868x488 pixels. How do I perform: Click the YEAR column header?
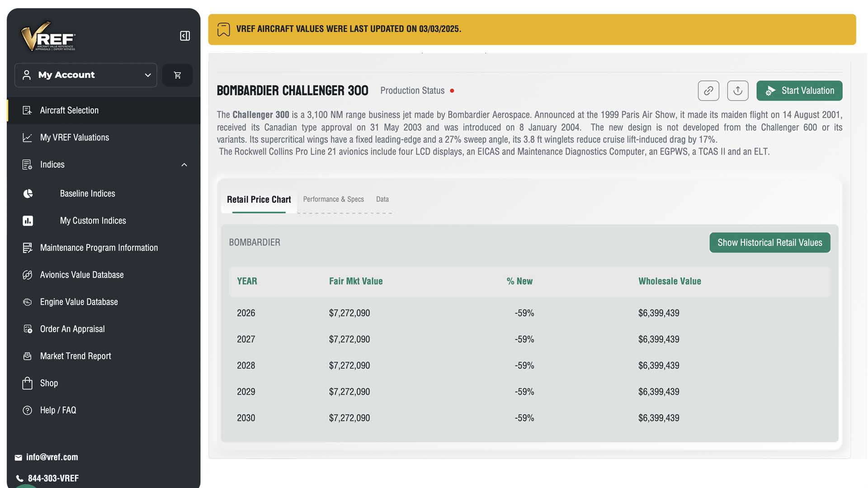[247, 281]
